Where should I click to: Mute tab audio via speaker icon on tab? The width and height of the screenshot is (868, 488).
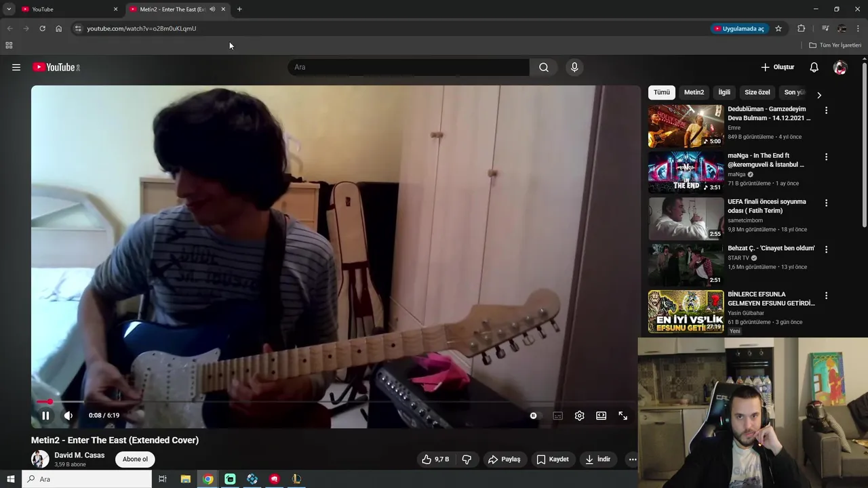212,9
